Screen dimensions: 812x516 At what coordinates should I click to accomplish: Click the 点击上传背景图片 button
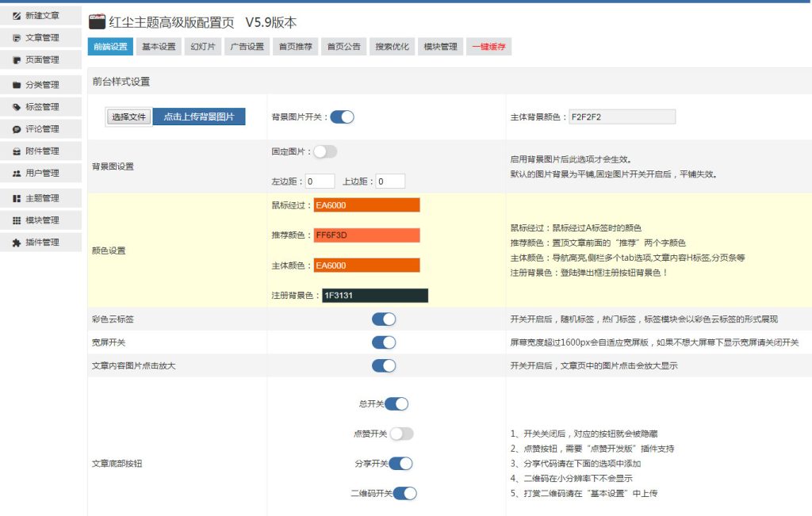199,117
